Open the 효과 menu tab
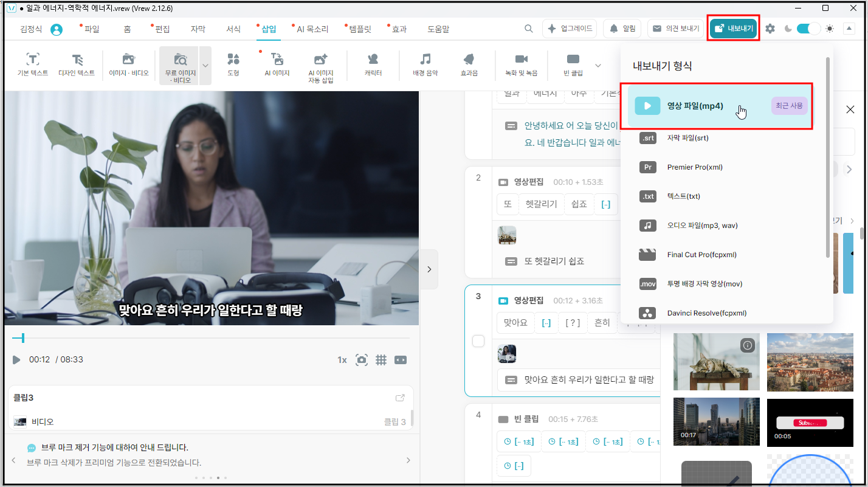The height and width of the screenshot is (487, 868). [x=399, y=29]
